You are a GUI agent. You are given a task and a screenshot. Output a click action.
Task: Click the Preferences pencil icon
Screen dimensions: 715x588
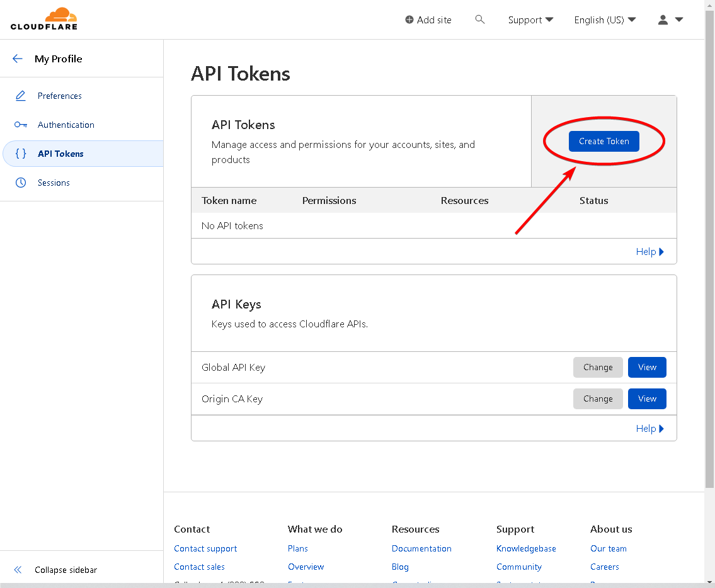[x=21, y=96]
